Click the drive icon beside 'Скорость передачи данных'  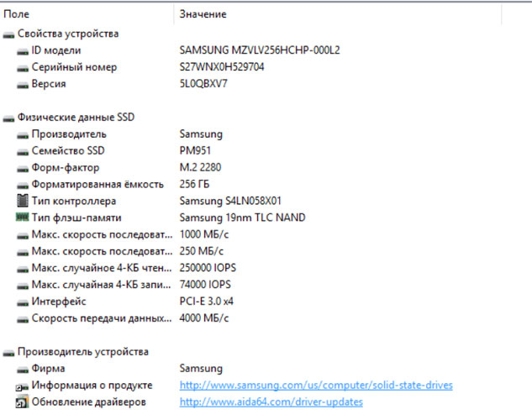click(x=23, y=320)
